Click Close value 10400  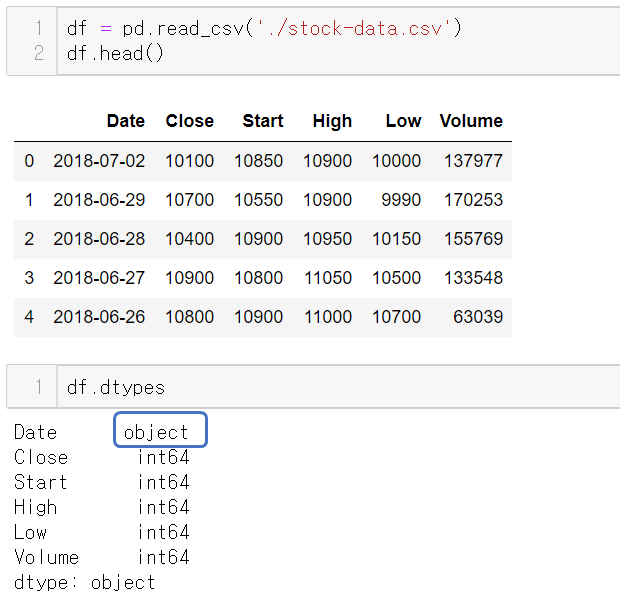click(190, 239)
